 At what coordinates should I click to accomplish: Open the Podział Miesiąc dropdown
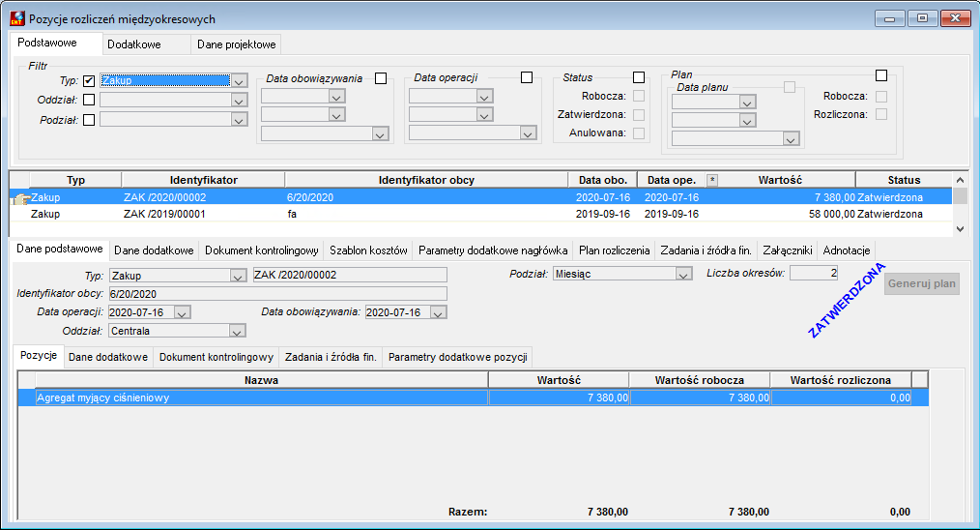point(683,274)
